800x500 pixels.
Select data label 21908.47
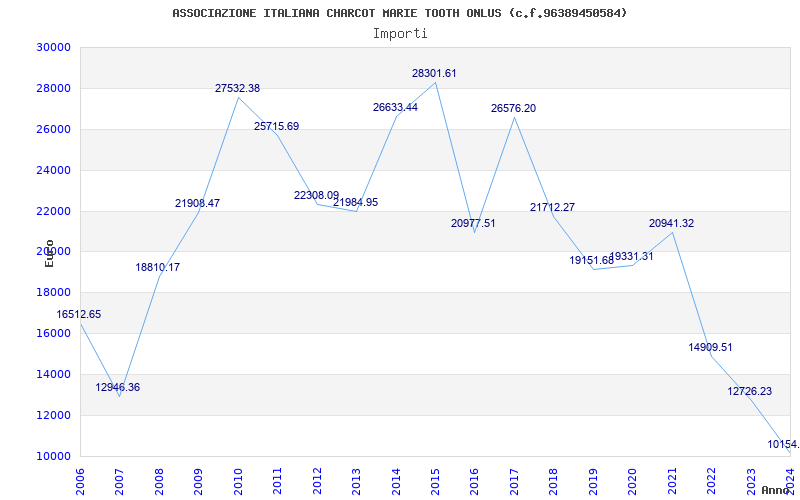[x=197, y=203]
